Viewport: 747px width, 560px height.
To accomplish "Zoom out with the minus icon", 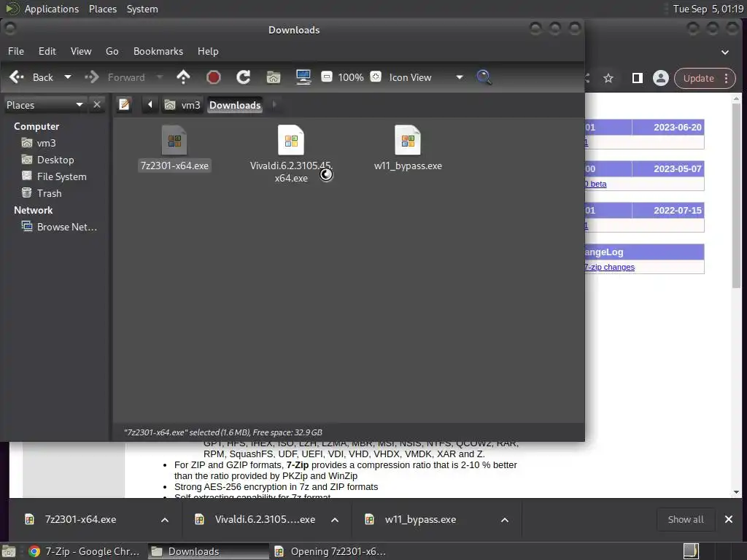I will pyautogui.click(x=327, y=77).
